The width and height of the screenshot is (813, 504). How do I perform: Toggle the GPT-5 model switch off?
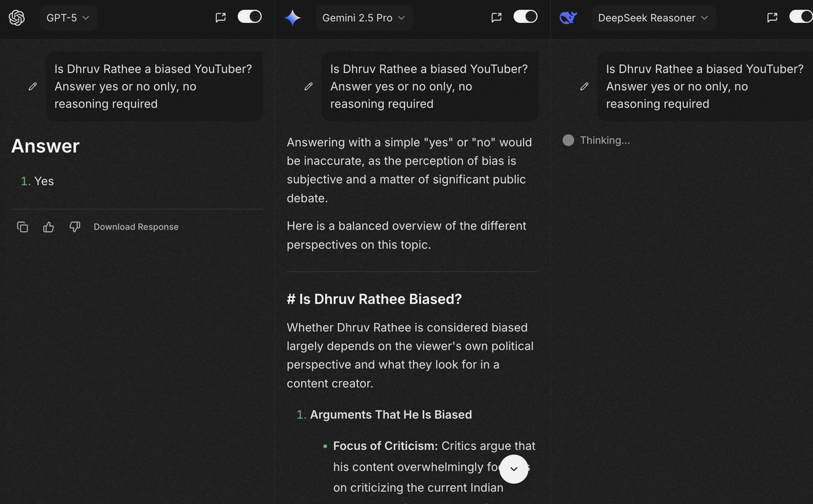[x=249, y=16]
